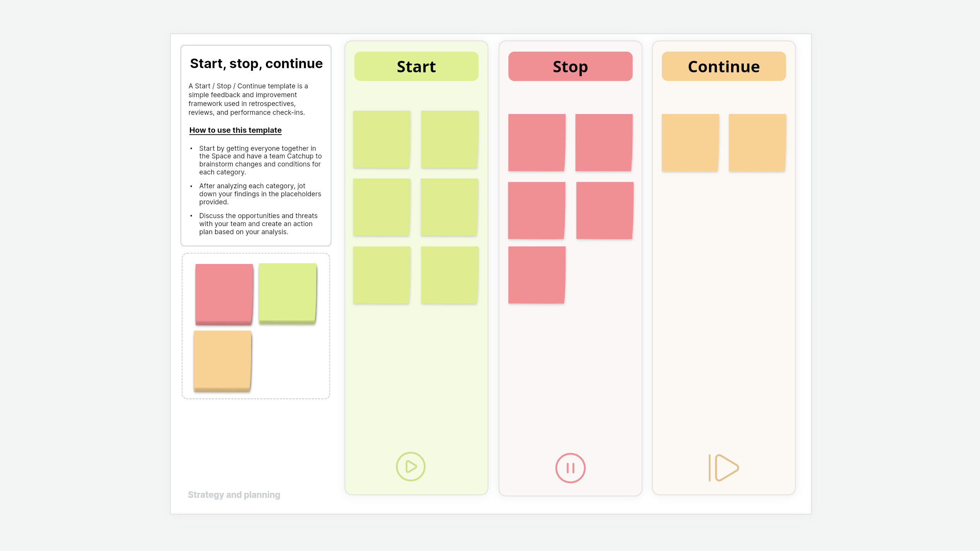Select the second orange note under Continue

click(757, 142)
